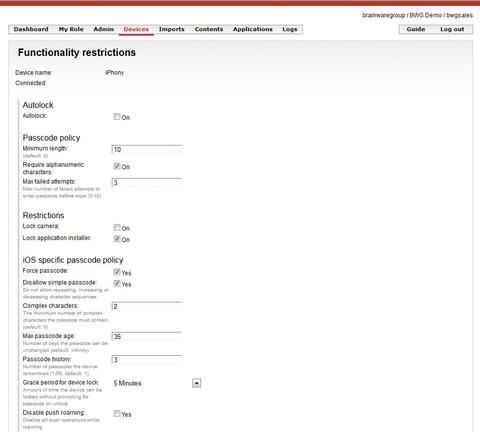Click the Minimum length input field

click(x=147, y=149)
